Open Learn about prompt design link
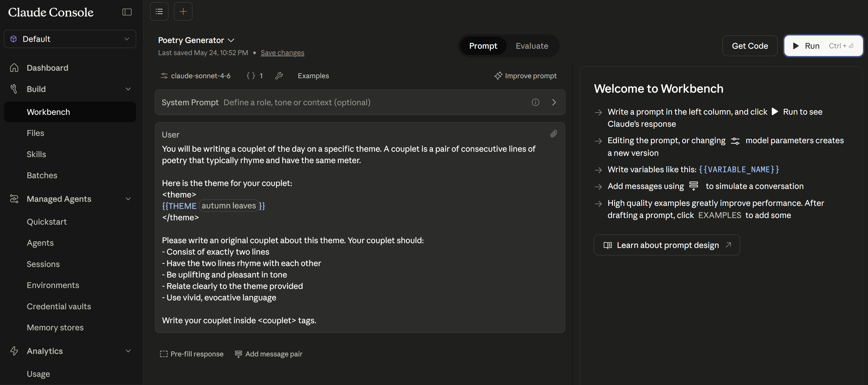The image size is (868, 385). (667, 245)
